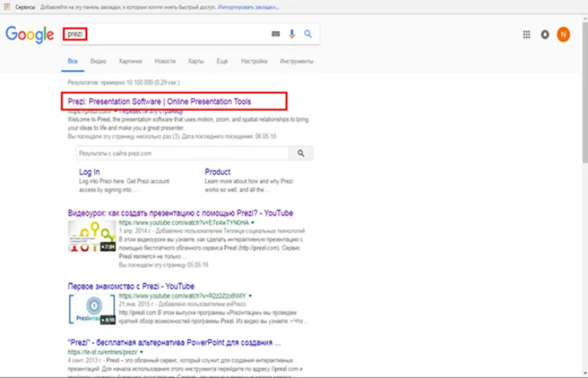Start voice search with microphone icon
Image resolution: width=588 pixels, height=378 pixels.
292,34
